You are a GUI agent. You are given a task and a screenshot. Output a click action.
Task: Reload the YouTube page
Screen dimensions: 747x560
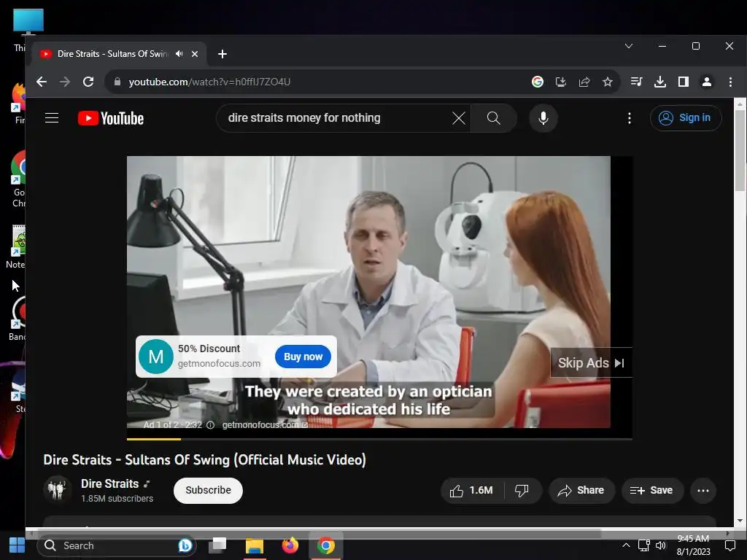point(88,82)
